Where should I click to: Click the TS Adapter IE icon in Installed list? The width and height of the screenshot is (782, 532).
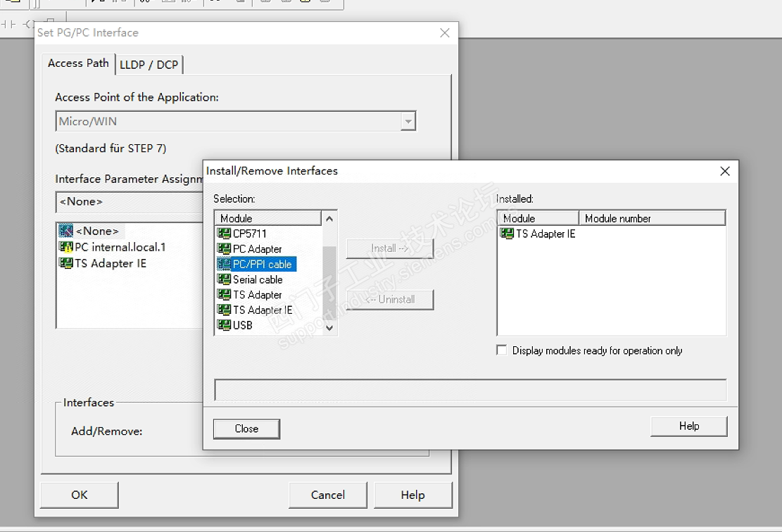coord(507,234)
